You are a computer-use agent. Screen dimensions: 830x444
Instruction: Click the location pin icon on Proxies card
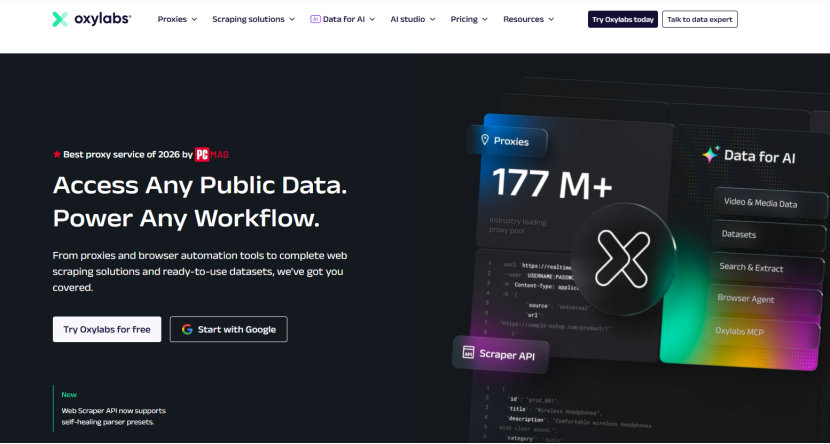(485, 141)
